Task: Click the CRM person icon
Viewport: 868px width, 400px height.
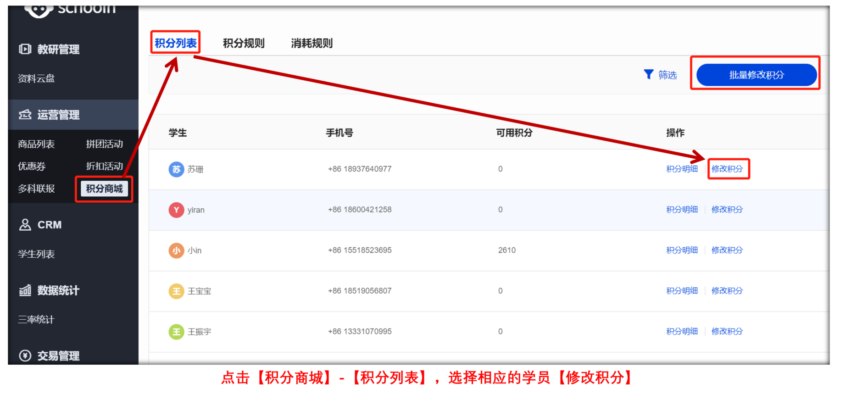Action: [25, 225]
